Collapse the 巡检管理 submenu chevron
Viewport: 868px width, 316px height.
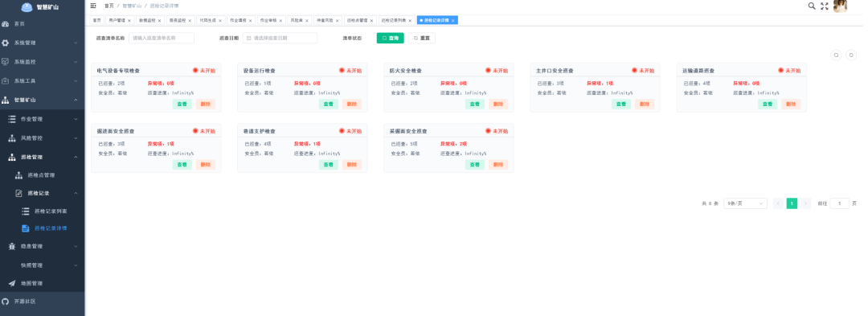(76, 157)
